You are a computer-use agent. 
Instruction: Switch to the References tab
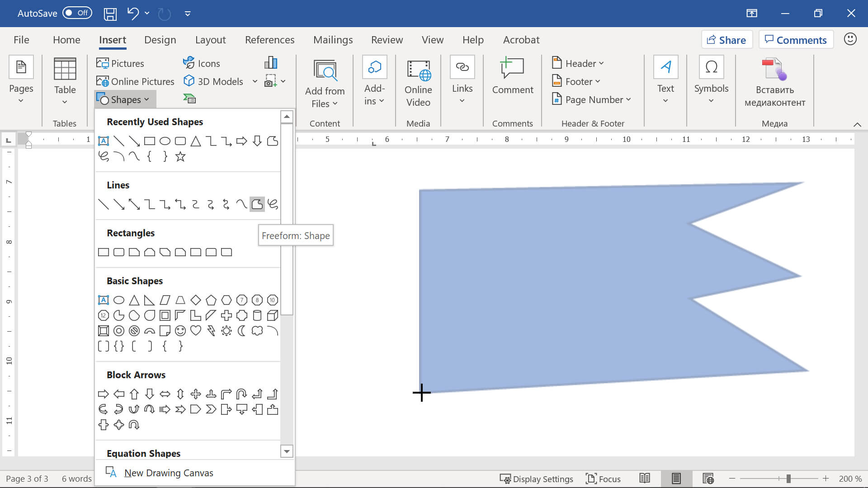269,40
